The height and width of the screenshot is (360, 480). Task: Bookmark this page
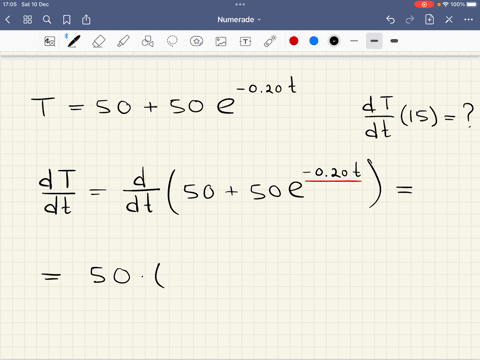point(67,20)
